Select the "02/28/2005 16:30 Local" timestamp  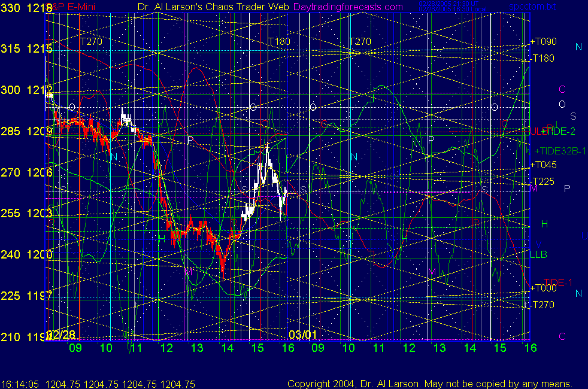pyautogui.click(x=453, y=9)
